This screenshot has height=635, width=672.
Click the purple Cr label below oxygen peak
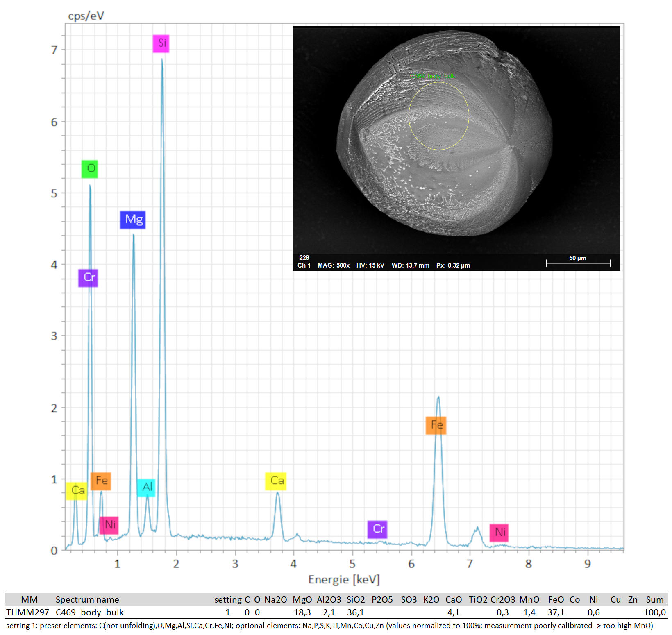88,278
